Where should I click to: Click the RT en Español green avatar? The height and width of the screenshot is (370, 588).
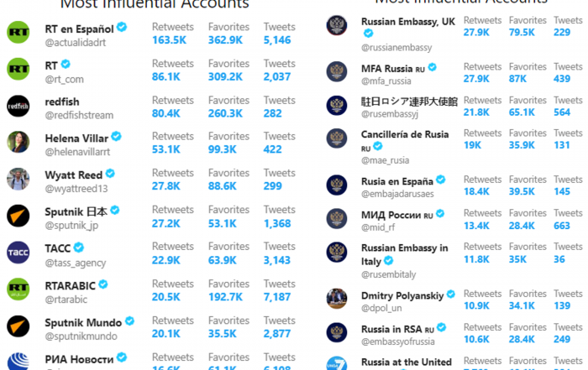tap(18, 32)
